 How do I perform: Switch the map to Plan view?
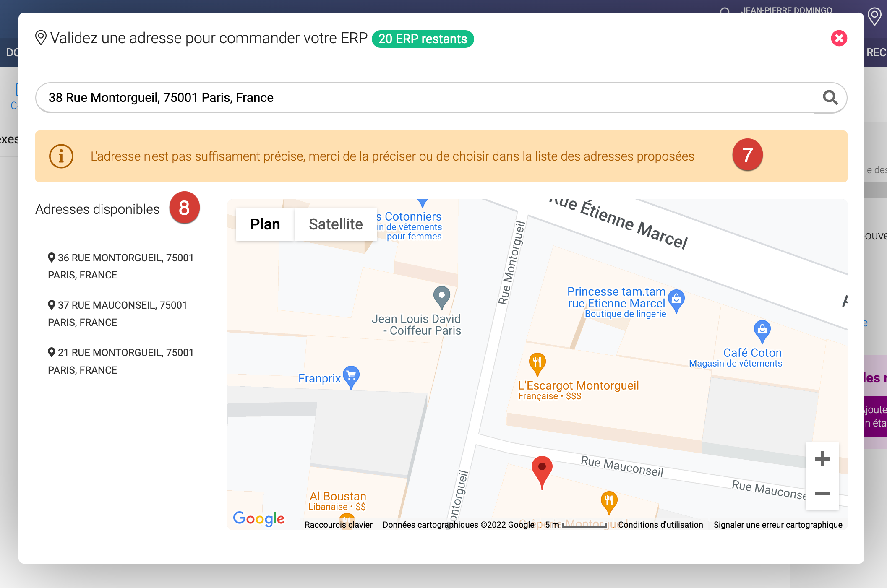point(265,224)
